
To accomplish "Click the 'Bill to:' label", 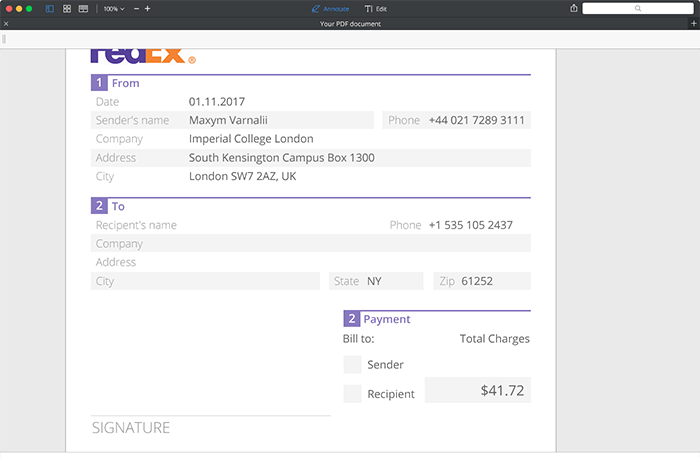I will click(x=358, y=339).
